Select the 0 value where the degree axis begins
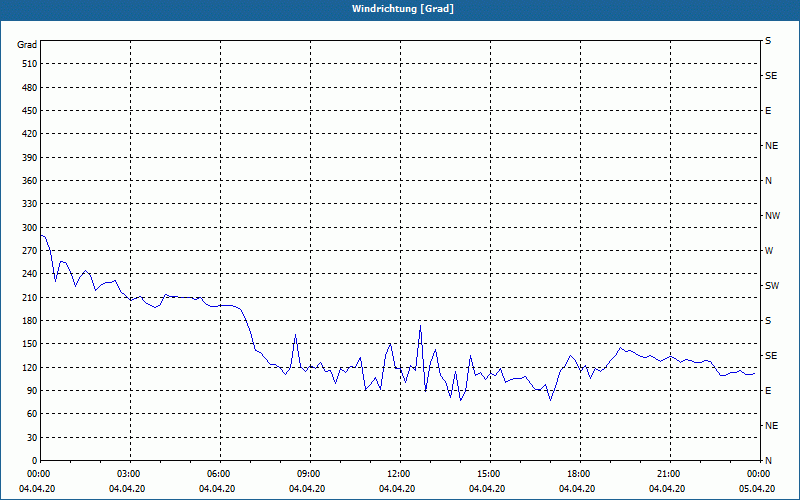 pyautogui.click(x=34, y=461)
